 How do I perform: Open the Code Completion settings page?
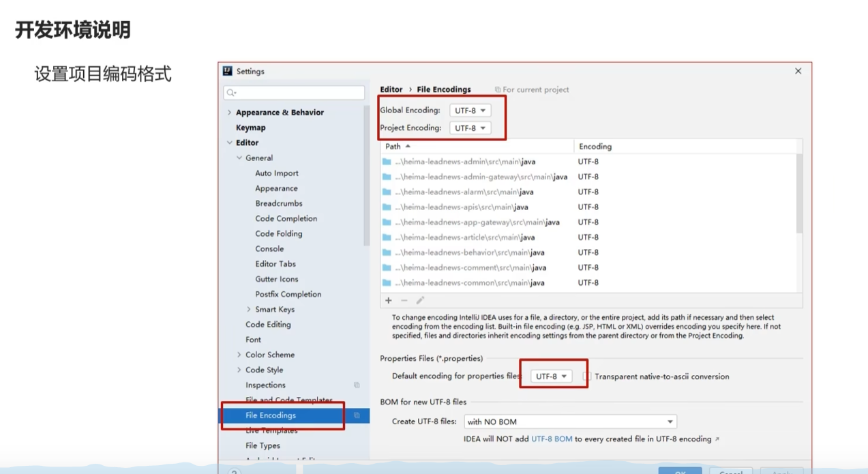tap(286, 218)
